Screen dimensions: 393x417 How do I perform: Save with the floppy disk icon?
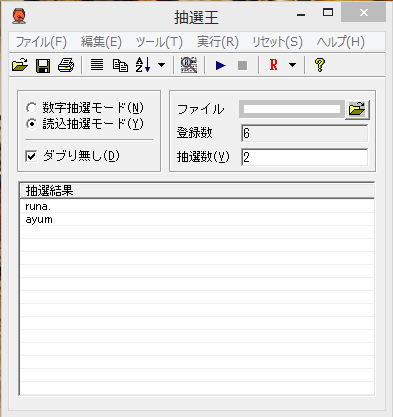(x=43, y=65)
